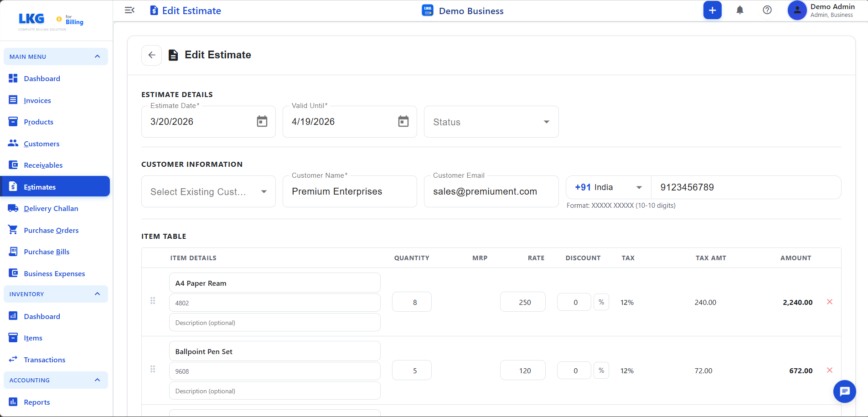Toggle percent discount type for A4 Paper Ream
The width and height of the screenshot is (868, 417).
coord(601,302)
